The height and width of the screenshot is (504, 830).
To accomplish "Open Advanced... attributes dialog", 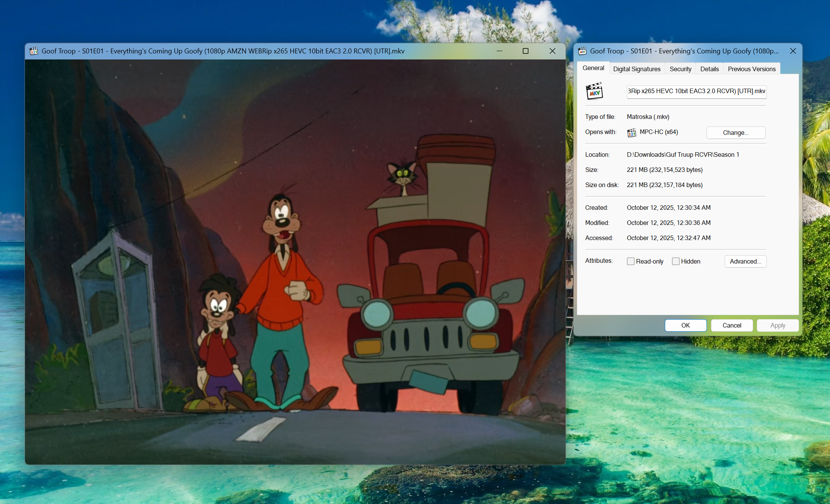I will [745, 261].
